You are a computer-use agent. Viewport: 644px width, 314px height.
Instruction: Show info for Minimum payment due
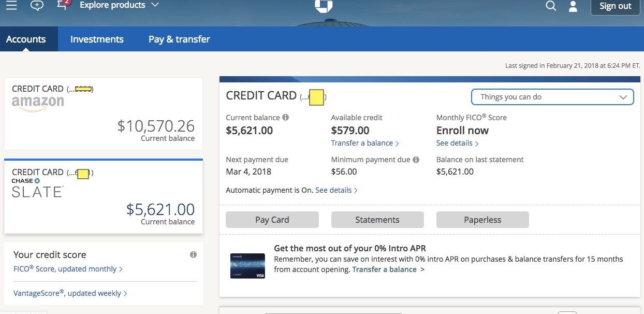[x=416, y=160]
